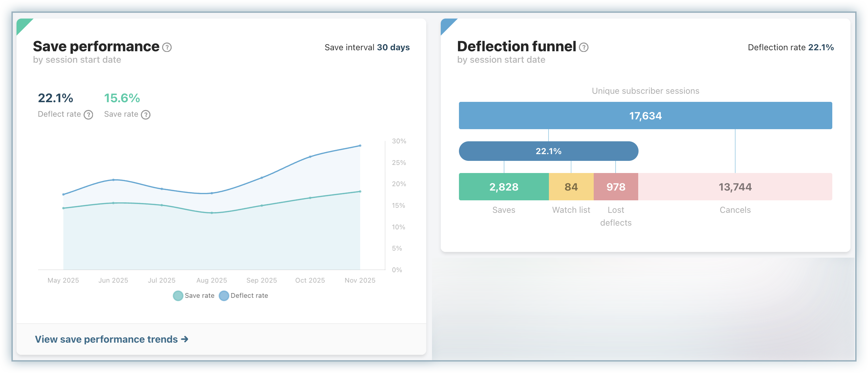The width and height of the screenshot is (868, 373).
Task: Click Aug 2025 save rate data point
Action: (x=212, y=213)
